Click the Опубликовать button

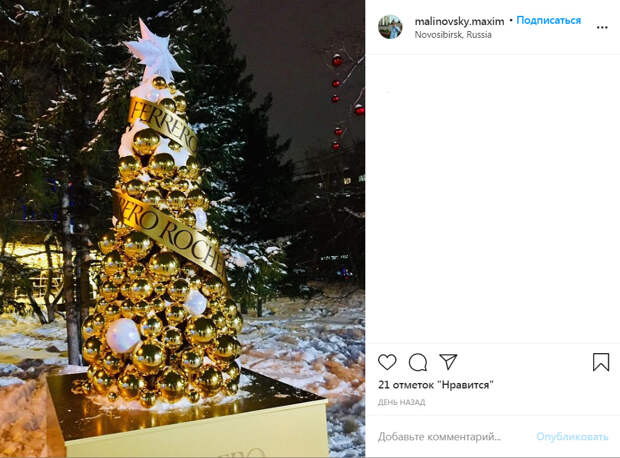[x=572, y=437]
